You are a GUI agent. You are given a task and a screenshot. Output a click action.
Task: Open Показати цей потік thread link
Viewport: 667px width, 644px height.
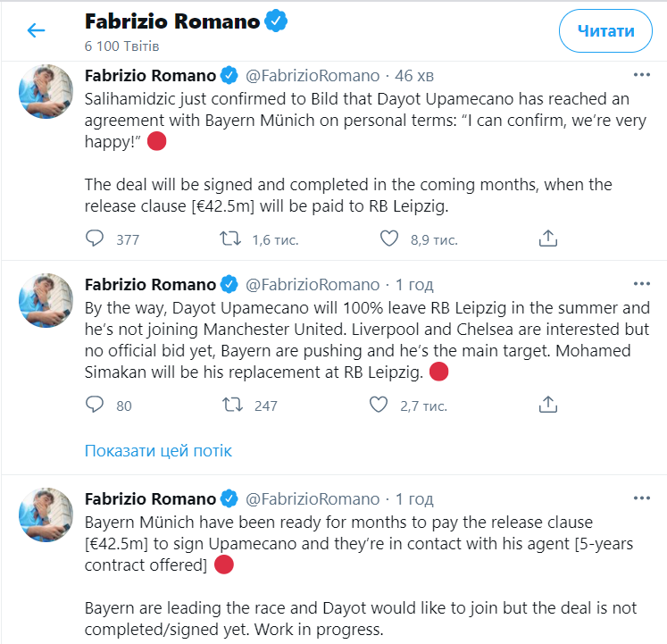point(158,450)
